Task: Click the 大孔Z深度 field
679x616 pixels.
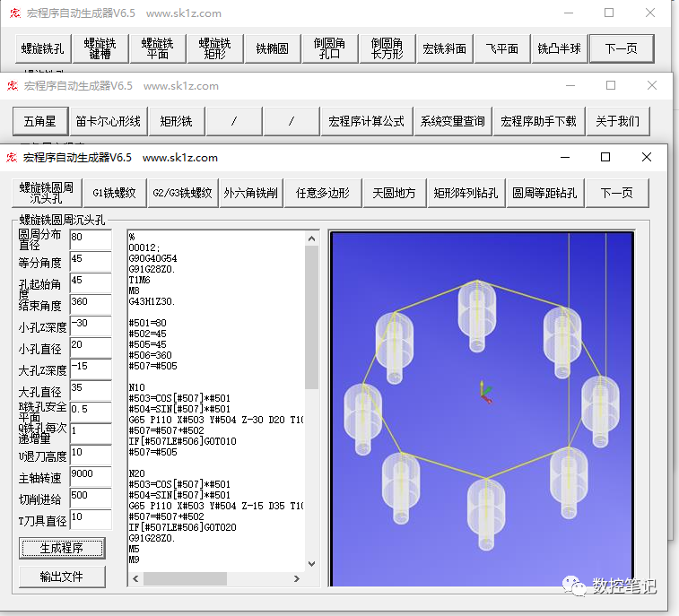Action: click(x=91, y=369)
